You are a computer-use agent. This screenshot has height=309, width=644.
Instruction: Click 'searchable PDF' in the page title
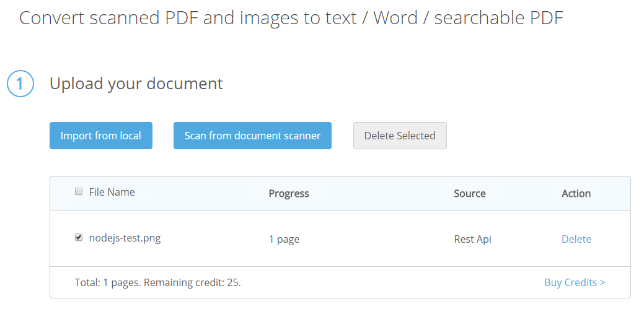pos(498,18)
